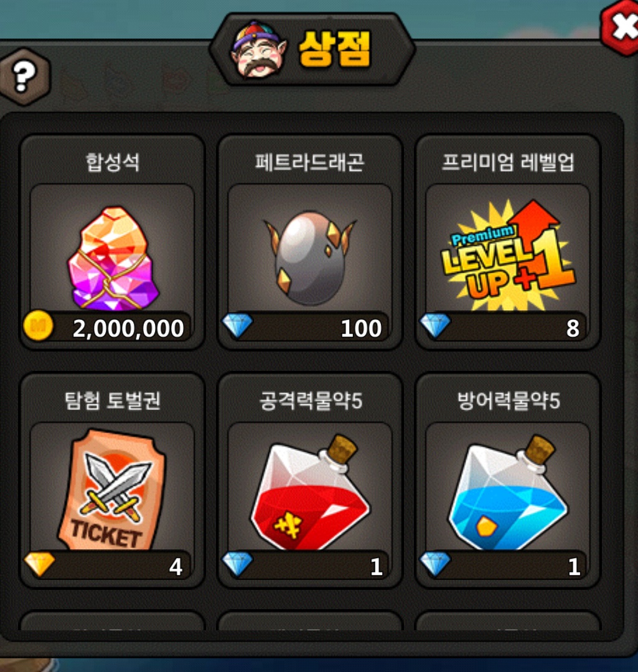This screenshot has height=672, width=638.
Task: Open the help question mark icon
Action: point(24,77)
